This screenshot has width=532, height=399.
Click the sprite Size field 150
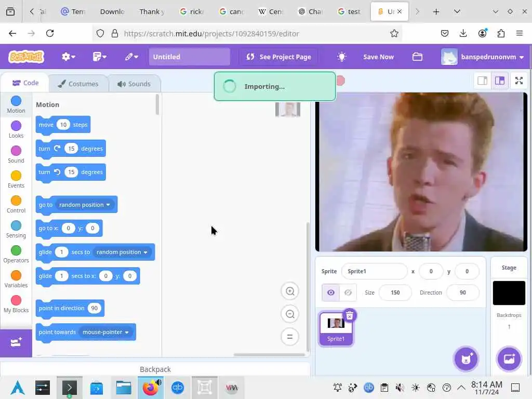pos(395,292)
